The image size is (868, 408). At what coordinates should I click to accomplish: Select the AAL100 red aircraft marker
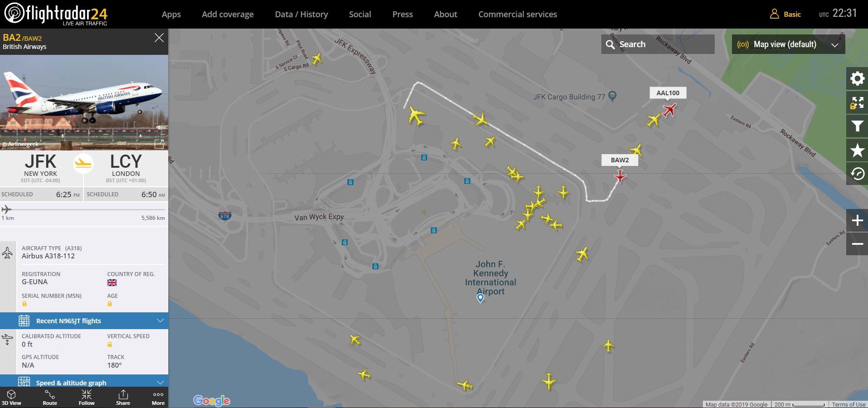pos(669,110)
